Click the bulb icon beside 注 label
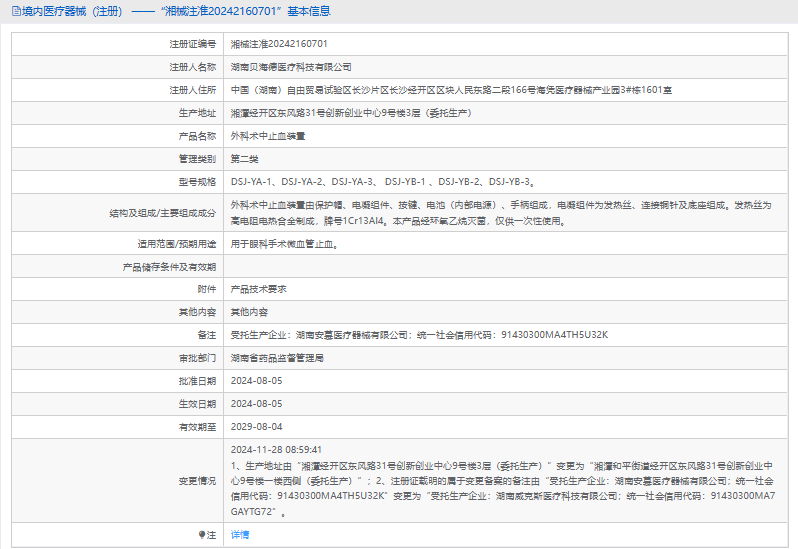This screenshot has width=798, height=549. pyautogui.click(x=202, y=535)
